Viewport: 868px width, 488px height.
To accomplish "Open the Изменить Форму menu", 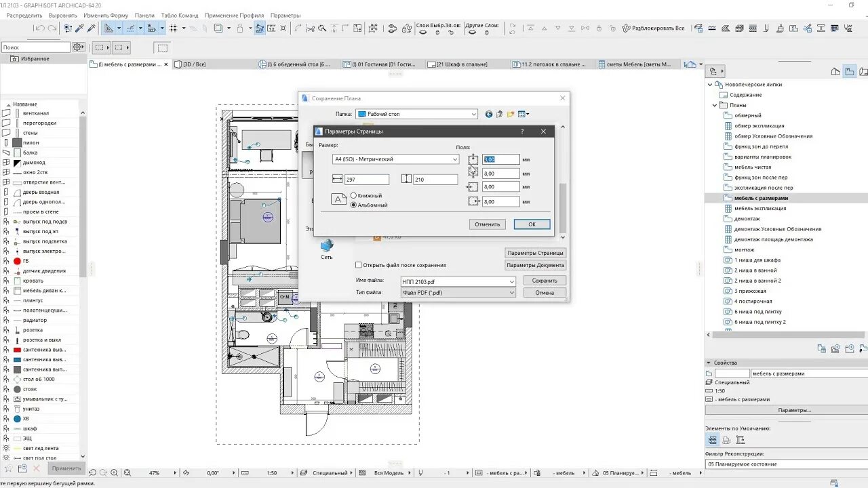I will pos(106,16).
